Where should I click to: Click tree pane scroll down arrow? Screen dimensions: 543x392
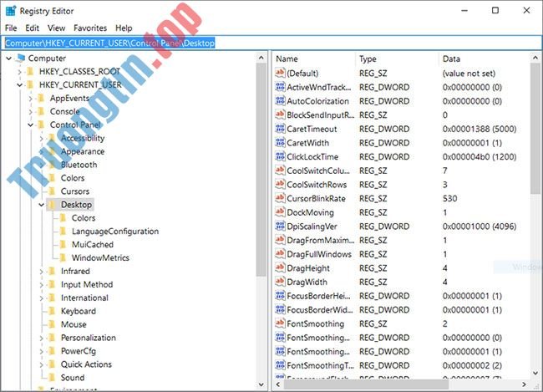point(261,384)
